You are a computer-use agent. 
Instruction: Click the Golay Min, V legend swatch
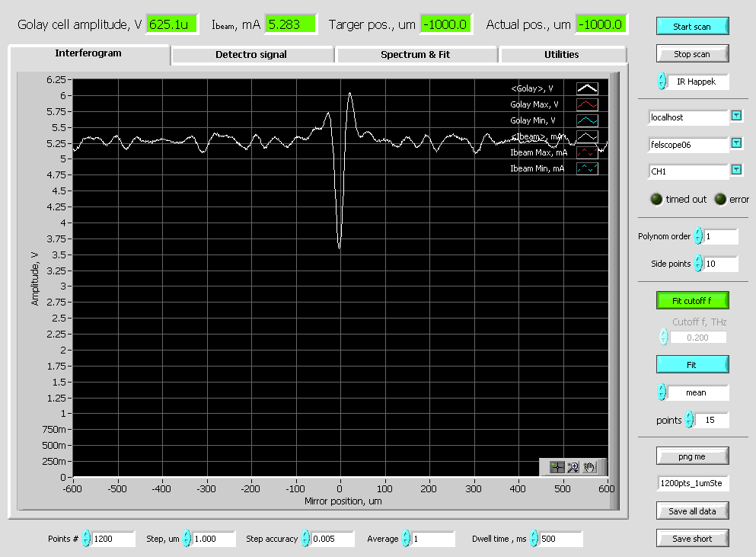(x=587, y=120)
